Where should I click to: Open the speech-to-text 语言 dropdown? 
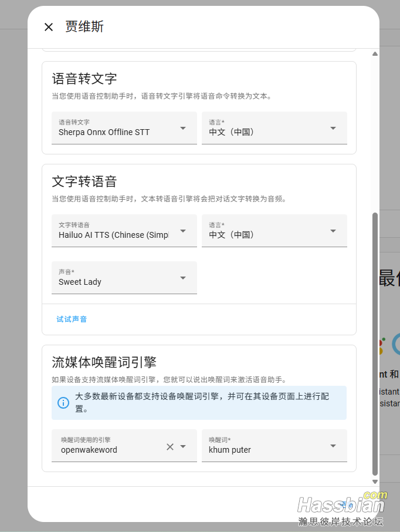(x=274, y=128)
